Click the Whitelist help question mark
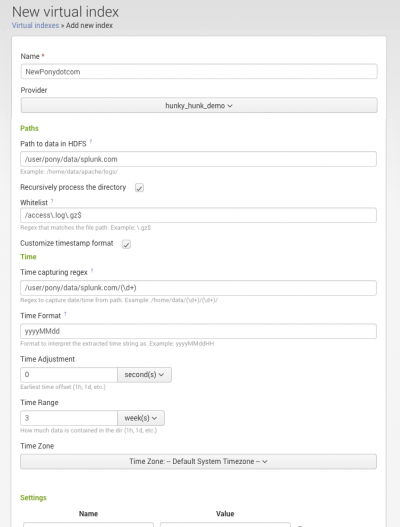 tap(52, 201)
